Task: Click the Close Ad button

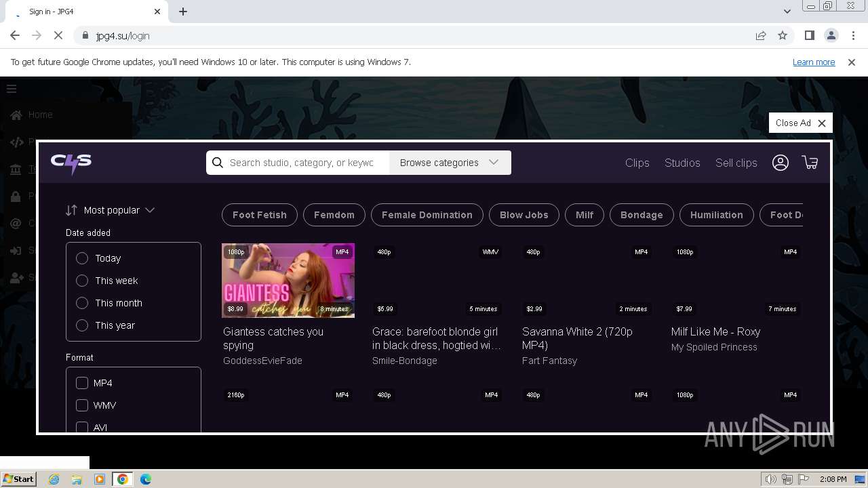Action: click(800, 123)
